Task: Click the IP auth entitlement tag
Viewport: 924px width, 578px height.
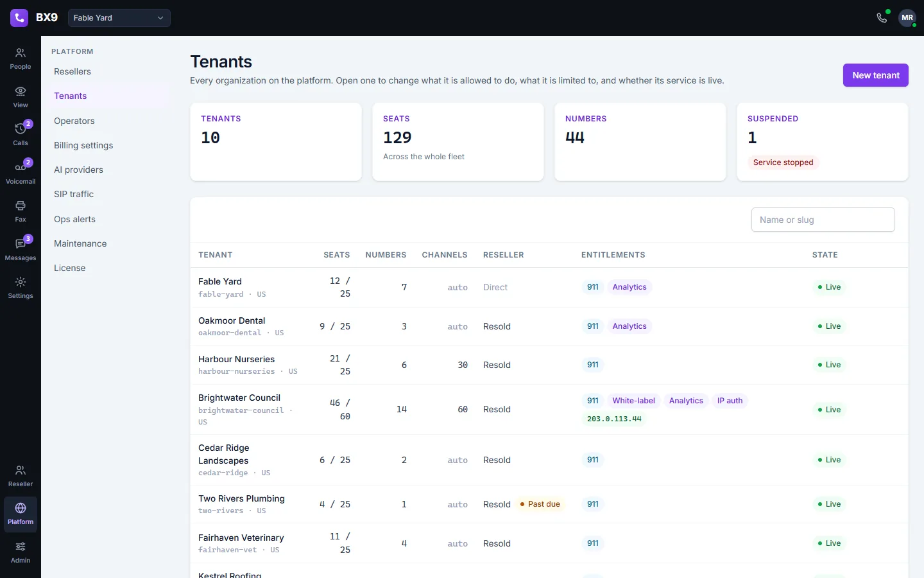Action: coord(730,401)
